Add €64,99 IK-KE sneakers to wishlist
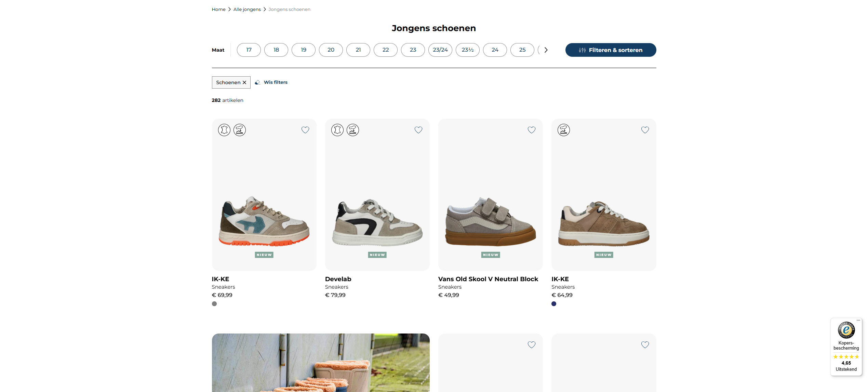 pos(645,130)
